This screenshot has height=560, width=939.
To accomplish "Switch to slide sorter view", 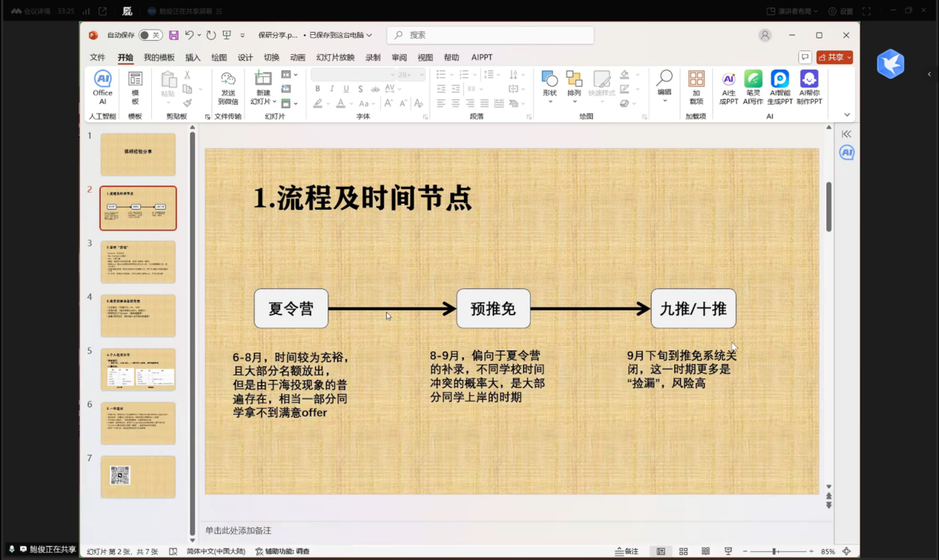I will click(x=683, y=552).
